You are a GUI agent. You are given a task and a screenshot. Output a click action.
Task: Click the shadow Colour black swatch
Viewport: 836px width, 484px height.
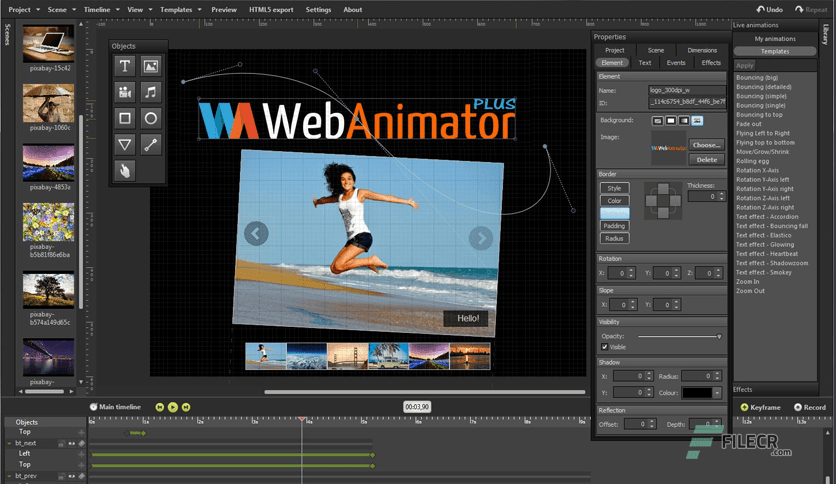pyautogui.click(x=697, y=393)
